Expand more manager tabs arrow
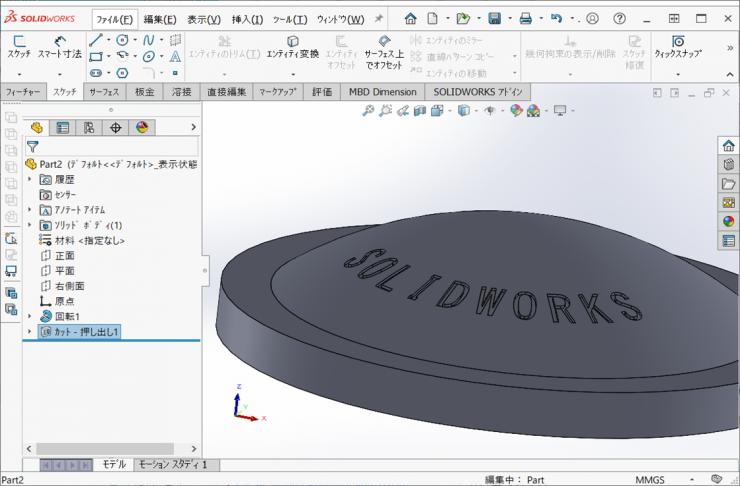 193,127
